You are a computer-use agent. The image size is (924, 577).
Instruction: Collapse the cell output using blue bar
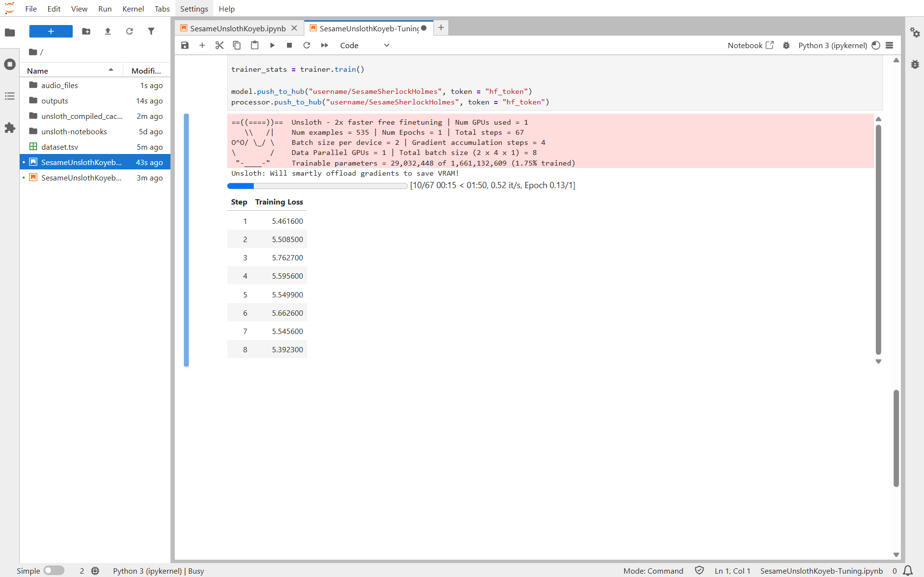186,240
